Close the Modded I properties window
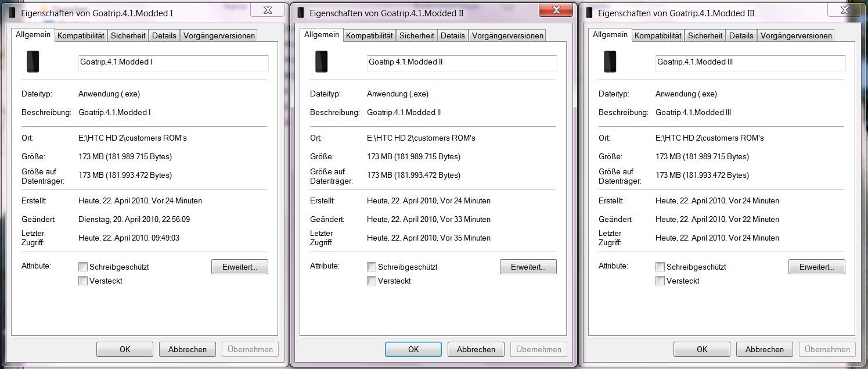 [266, 9]
